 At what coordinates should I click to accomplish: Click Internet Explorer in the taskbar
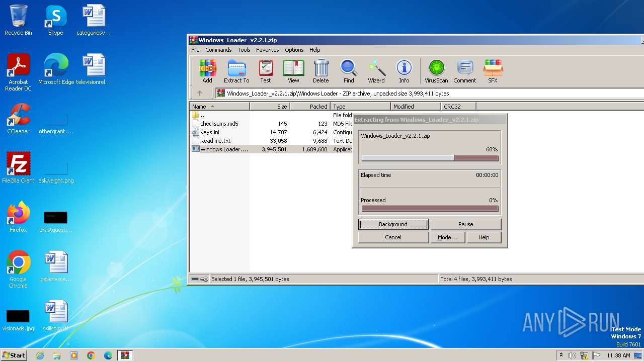[x=40, y=355]
